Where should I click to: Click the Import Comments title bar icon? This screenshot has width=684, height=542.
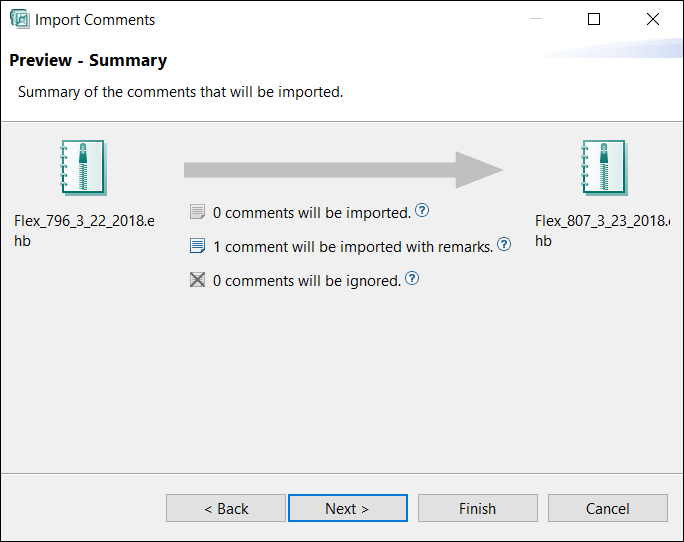(19, 19)
